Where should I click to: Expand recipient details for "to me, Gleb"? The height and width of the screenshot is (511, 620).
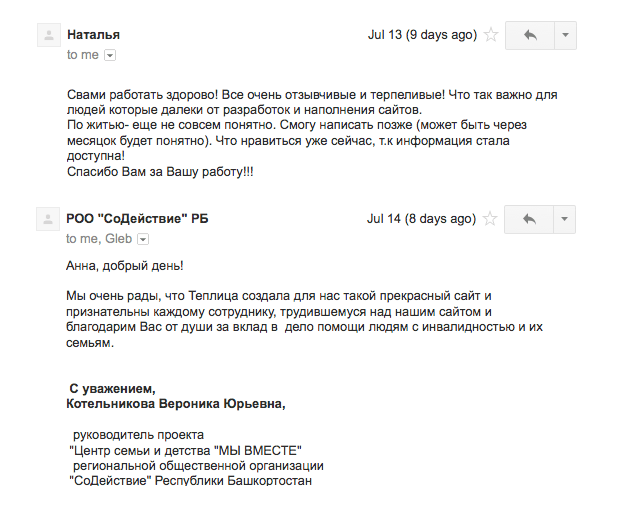coord(142,239)
